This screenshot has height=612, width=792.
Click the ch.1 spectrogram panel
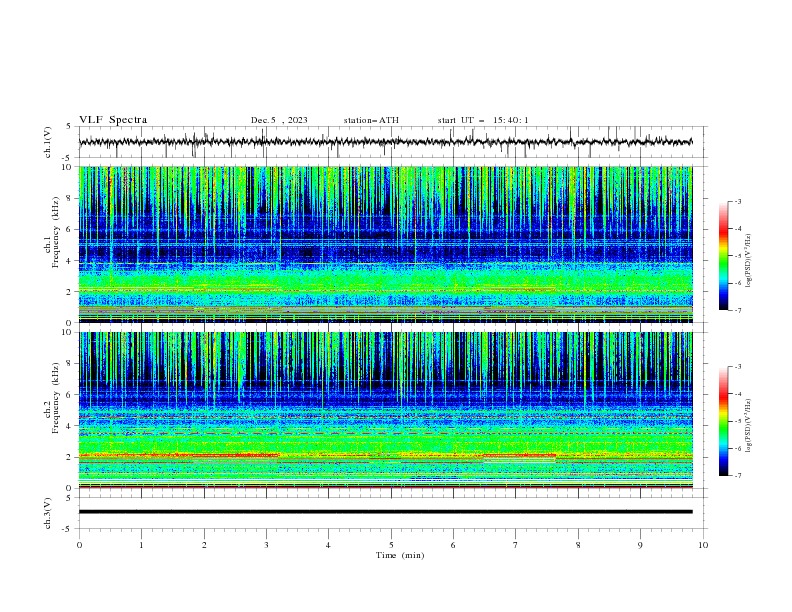point(385,244)
